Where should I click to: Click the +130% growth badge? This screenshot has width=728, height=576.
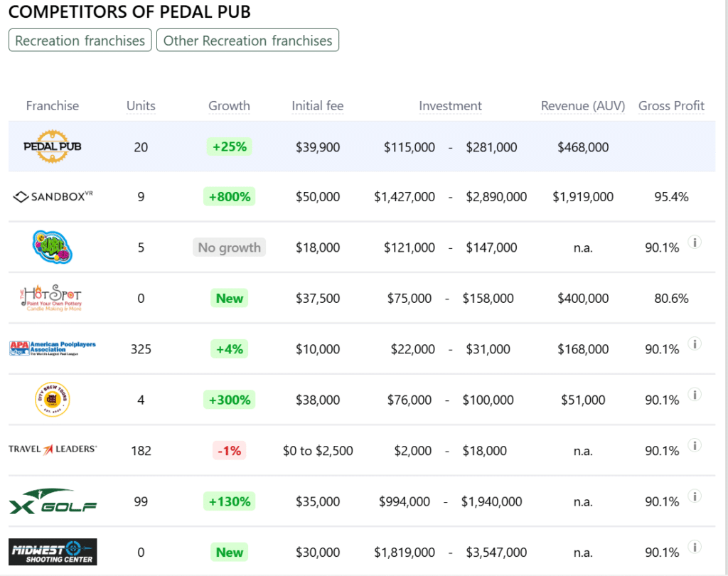pyautogui.click(x=230, y=501)
